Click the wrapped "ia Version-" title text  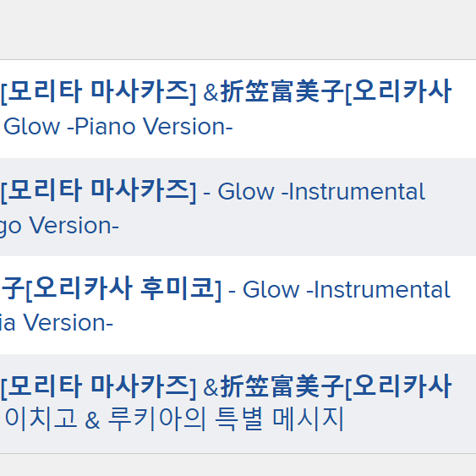click(57, 322)
